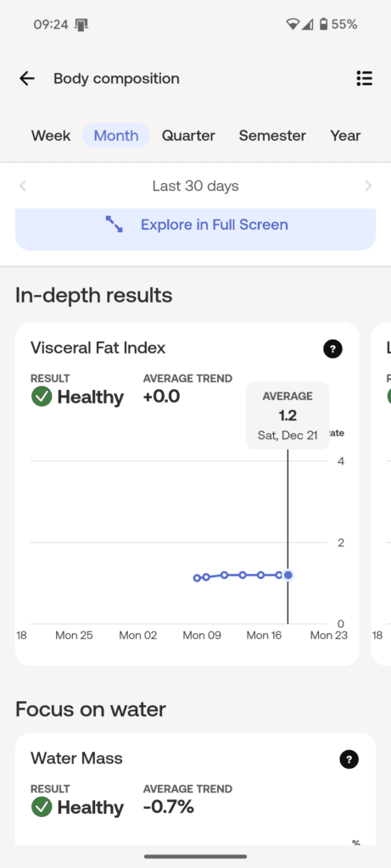This screenshot has height=868, width=391.
Task: Tap the battery status icon
Action: [x=323, y=25]
